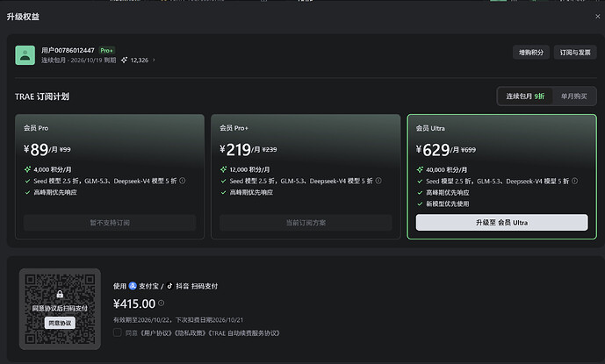Click the info icon beside ¥415.00
Viewport: 605px width, 364px height.
162,303
